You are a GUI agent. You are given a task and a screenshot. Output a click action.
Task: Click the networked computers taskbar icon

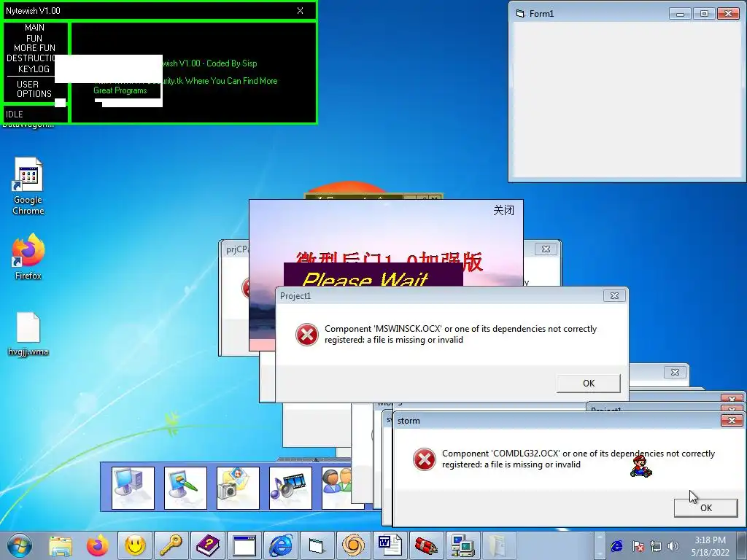[x=462, y=545]
